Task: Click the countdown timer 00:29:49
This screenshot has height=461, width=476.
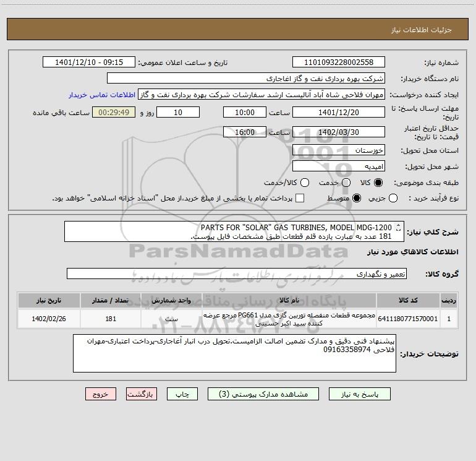Action: tap(114, 112)
